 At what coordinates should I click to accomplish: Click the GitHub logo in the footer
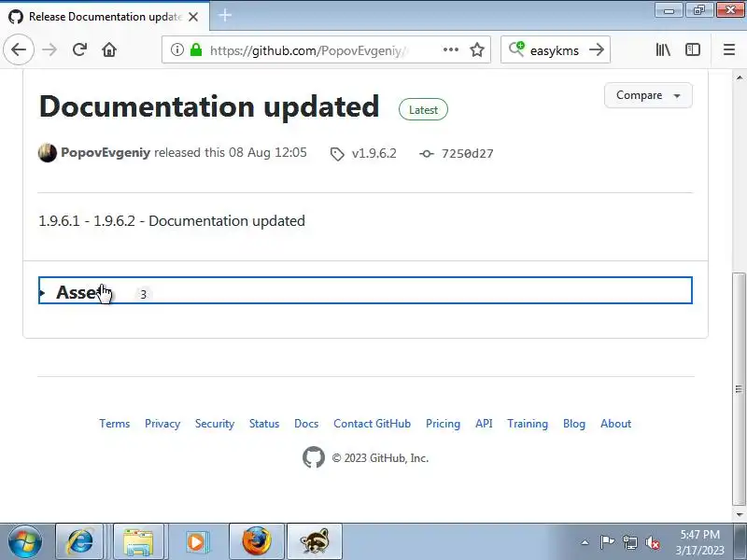(x=314, y=457)
